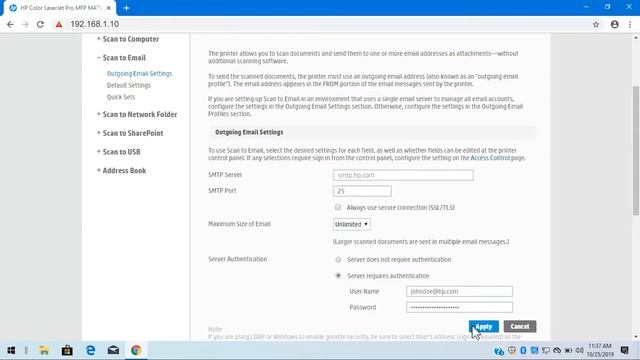Image resolution: width=640 pixels, height=360 pixels.
Task: Click the Chrome taskbar icon
Action: click(x=136, y=350)
